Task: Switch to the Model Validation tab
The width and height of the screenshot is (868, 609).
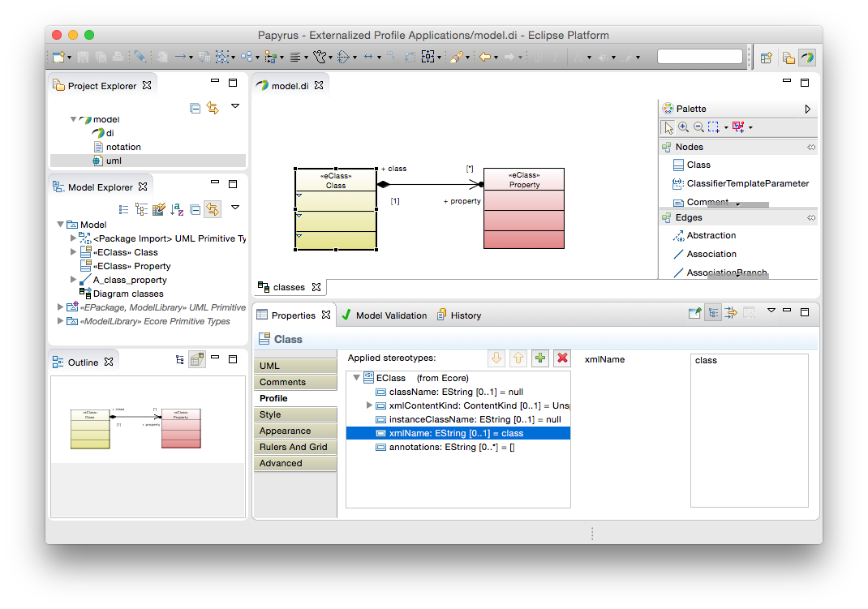Action: (x=385, y=315)
